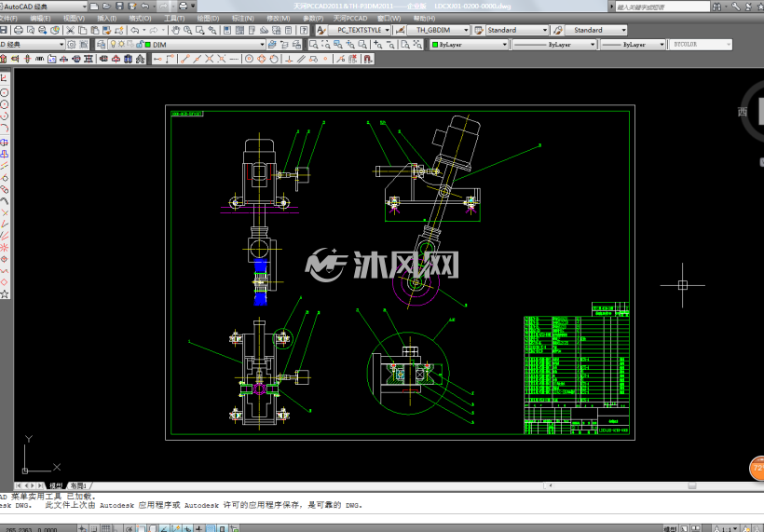Open the green ByLayer color control
Image resolution: width=764 pixels, height=532 pixels.
click(x=470, y=45)
